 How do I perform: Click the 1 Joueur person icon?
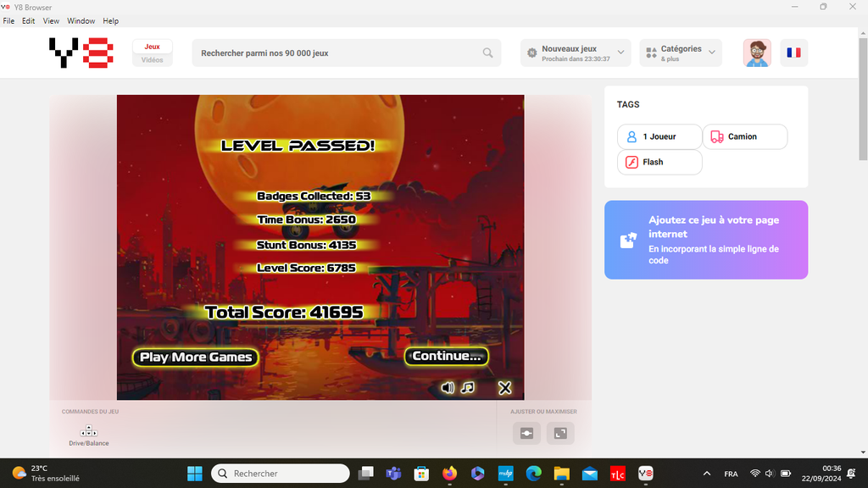(x=632, y=136)
